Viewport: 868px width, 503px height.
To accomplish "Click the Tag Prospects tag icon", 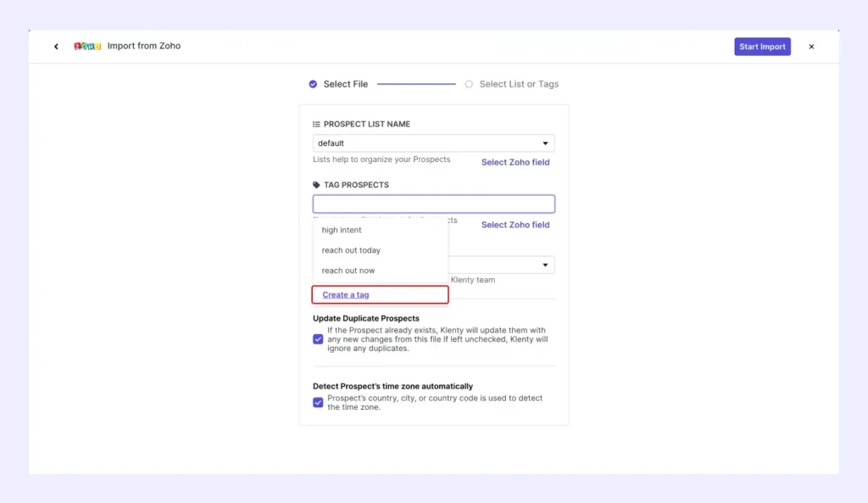I will coord(316,185).
